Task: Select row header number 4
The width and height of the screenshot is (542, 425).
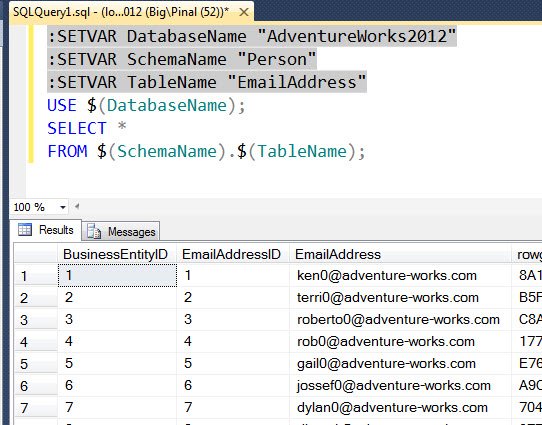Action: [x=36, y=342]
